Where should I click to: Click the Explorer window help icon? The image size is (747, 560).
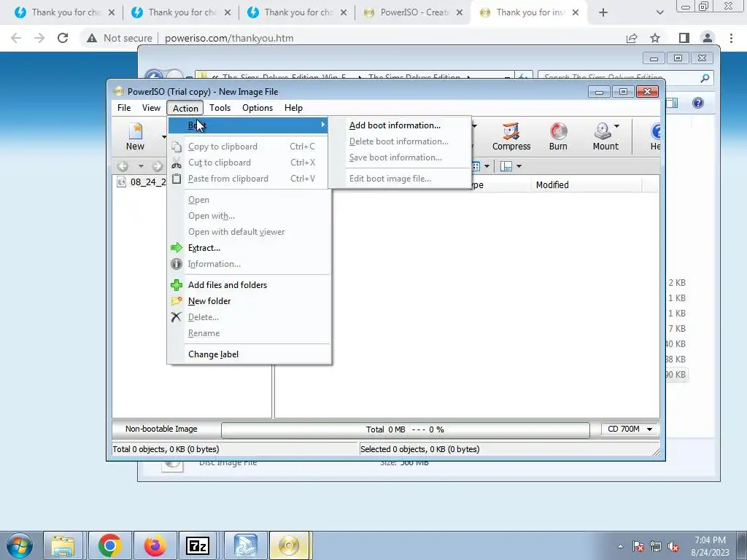pos(697,103)
